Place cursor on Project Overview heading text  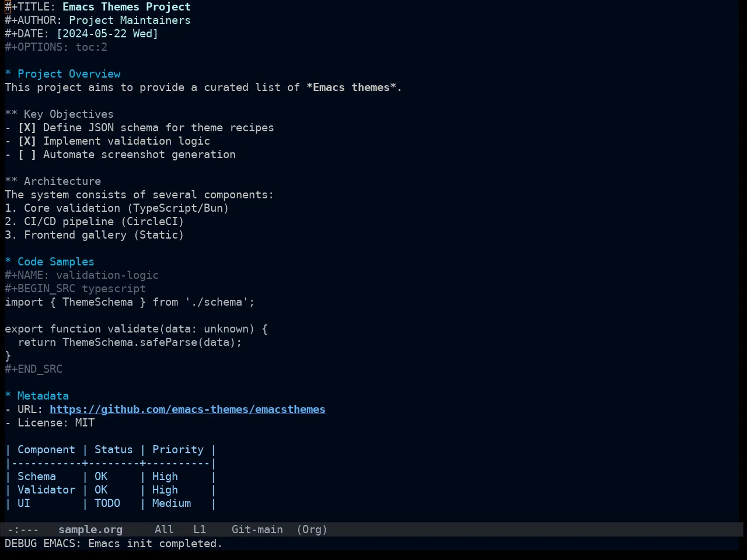click(69, 74)
